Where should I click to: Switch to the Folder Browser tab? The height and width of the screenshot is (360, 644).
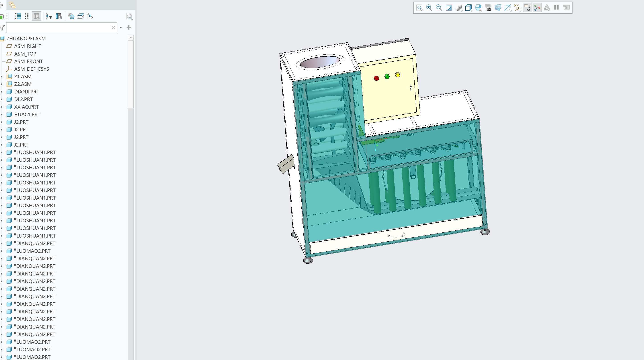coord(12,5)
